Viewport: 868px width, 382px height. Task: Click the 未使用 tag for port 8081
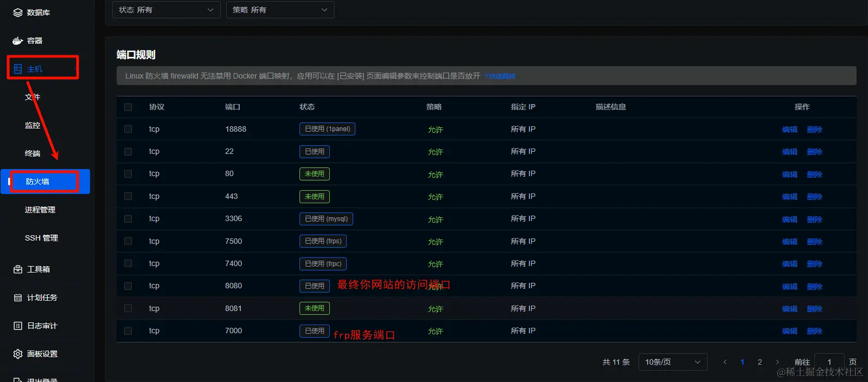point(315,308)
